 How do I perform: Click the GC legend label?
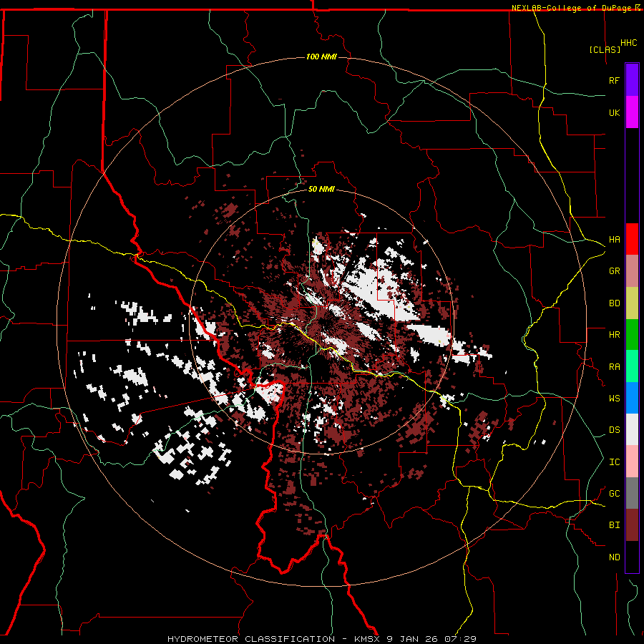(x=614, y=494)
